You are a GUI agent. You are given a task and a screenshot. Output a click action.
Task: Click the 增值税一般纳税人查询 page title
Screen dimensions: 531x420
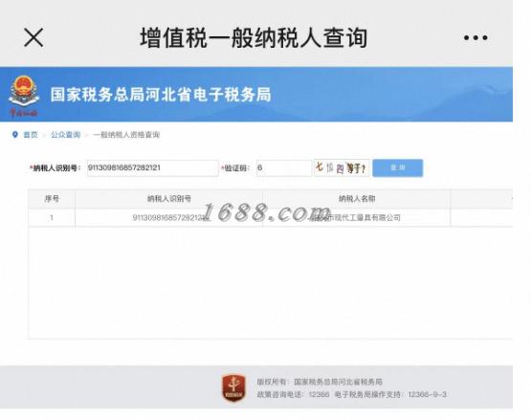pos(254,37)
